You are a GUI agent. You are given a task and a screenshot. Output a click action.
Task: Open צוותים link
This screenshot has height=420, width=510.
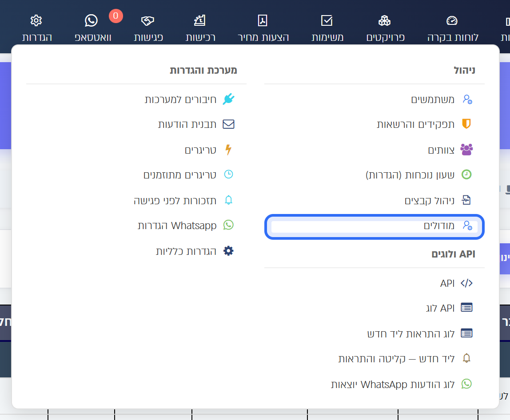pyautogui.click(x=441, y=150)
